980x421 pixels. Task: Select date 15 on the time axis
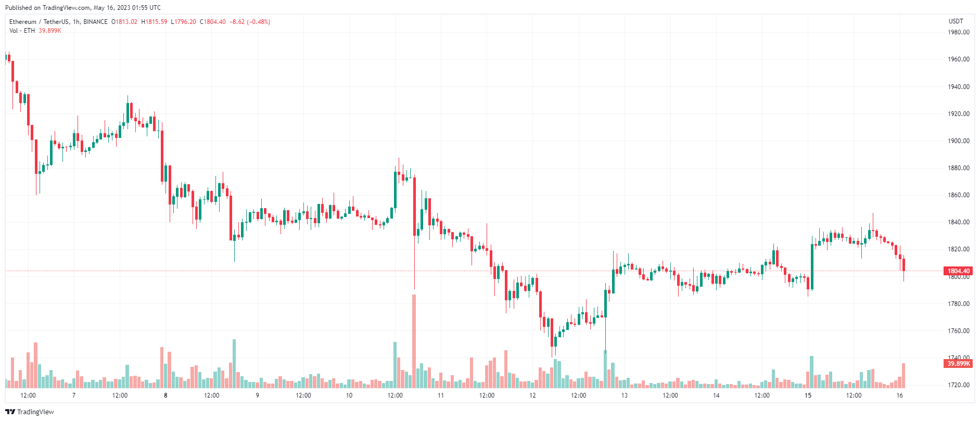[808, 396]
